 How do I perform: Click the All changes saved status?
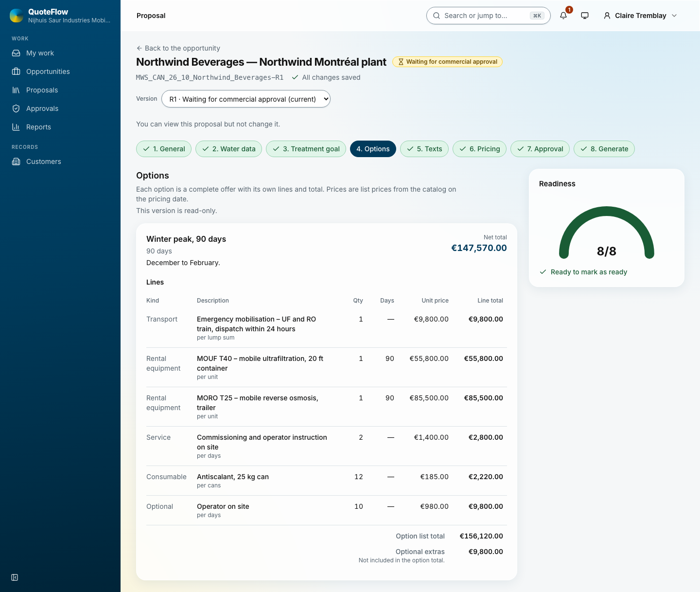(x=326, y=77)
